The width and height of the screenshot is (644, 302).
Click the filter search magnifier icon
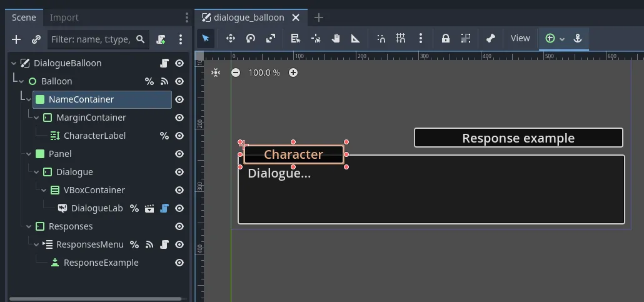141,39
